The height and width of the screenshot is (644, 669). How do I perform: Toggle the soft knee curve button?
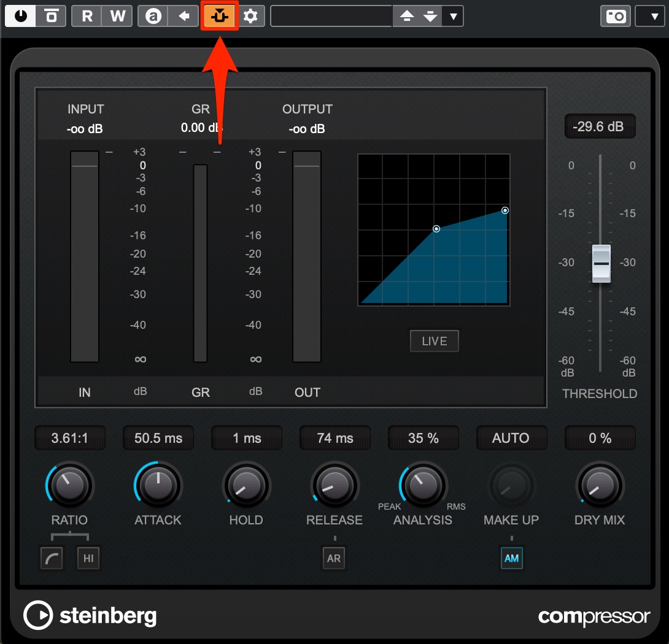[52, 558]
